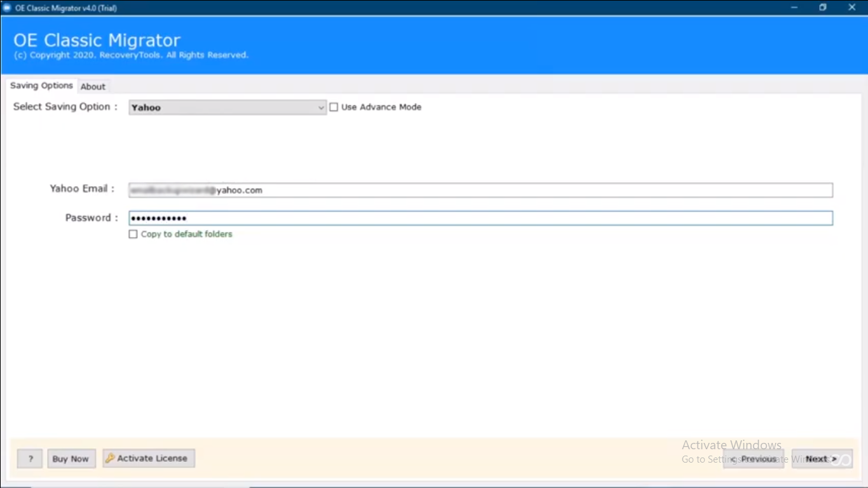Click the 'Password :' label
868x488 pixels.
click(92, 218)
